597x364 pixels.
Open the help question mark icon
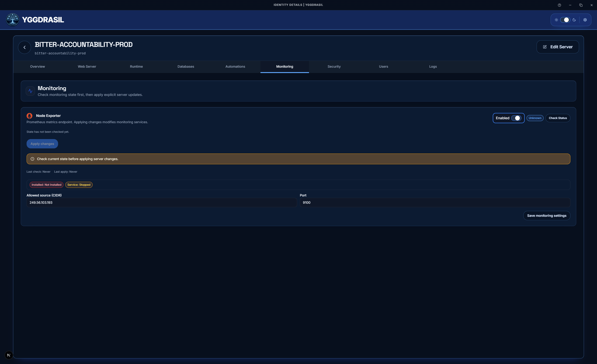pos(559,5)
